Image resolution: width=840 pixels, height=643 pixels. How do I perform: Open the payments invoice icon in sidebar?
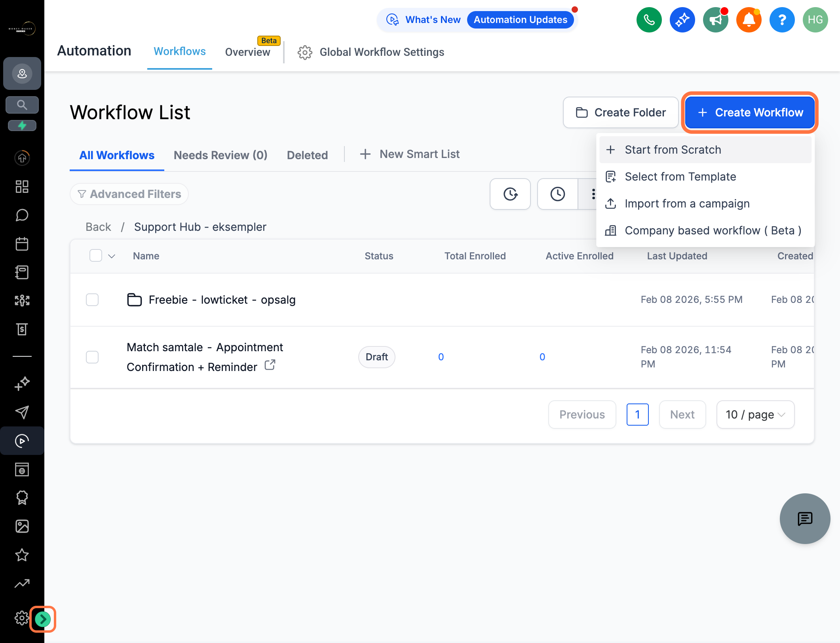pyautogui.click(x=22, y=329)
